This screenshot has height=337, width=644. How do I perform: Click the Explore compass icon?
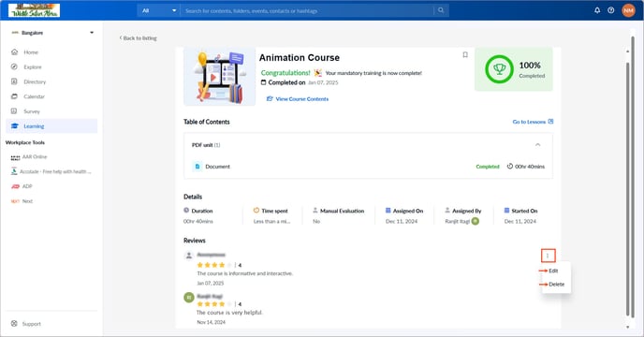tap(14, 67)
